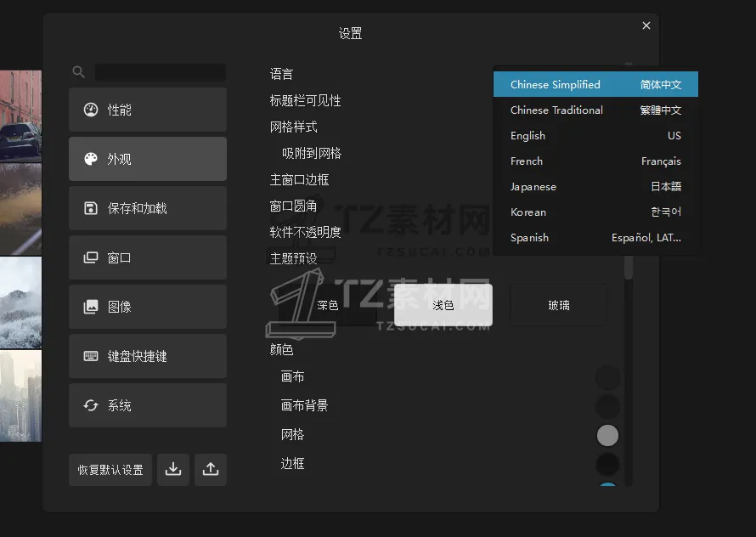756x537 pixels.
Task: Select Spanish Español in language list
Action: click(x=595, y=238)
